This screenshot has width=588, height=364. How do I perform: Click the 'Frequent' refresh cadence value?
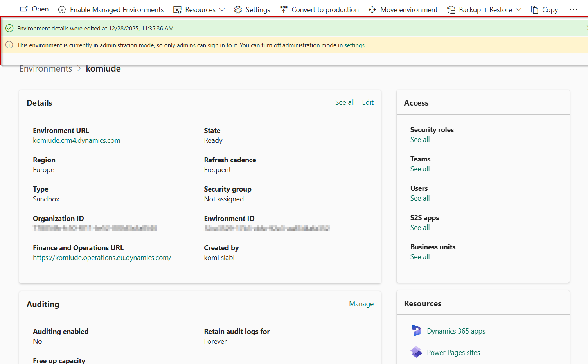tap(218, 170)
